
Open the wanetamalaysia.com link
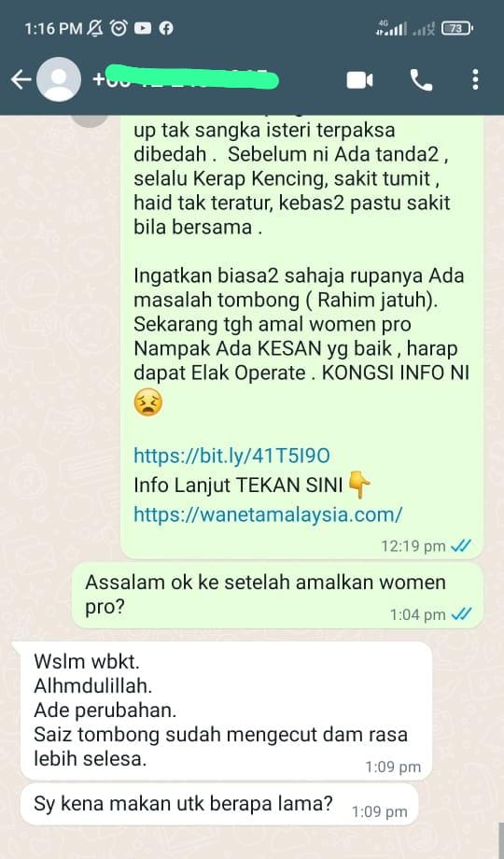[x=268, y=514]
